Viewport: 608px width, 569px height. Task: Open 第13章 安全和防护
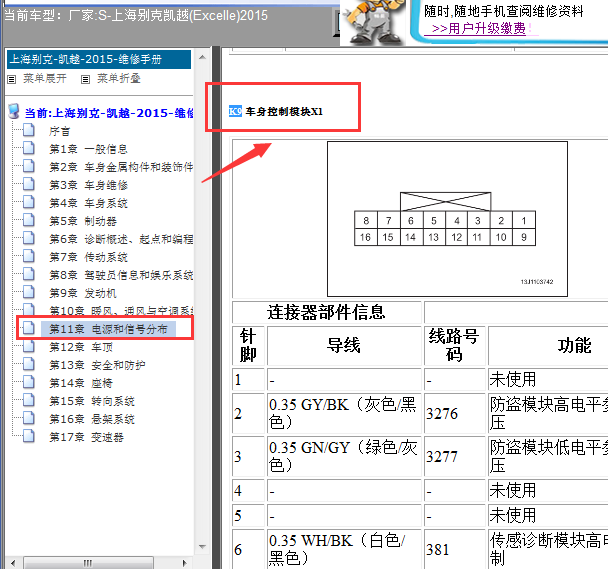pyautogui.click(x=97, y=365)
